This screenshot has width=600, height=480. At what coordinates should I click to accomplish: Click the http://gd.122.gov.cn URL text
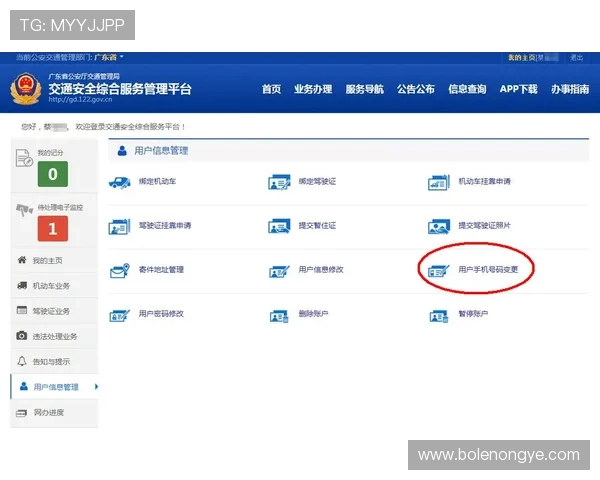(80, 100)
